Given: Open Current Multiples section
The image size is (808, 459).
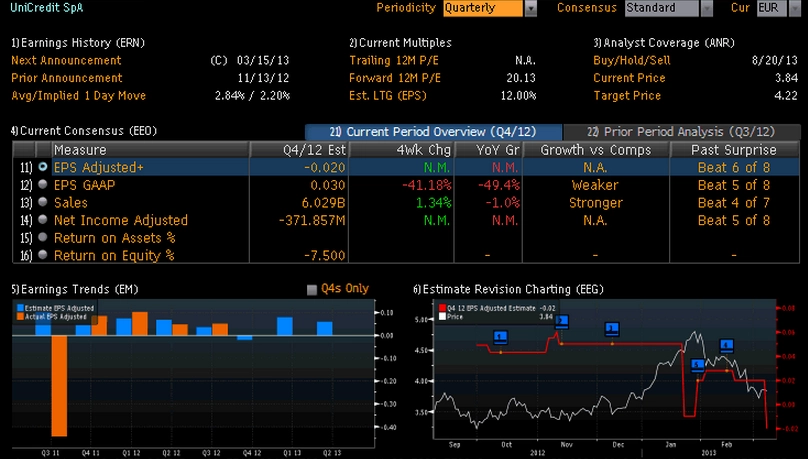Looking at the screenshot, I should click(400, 43).
